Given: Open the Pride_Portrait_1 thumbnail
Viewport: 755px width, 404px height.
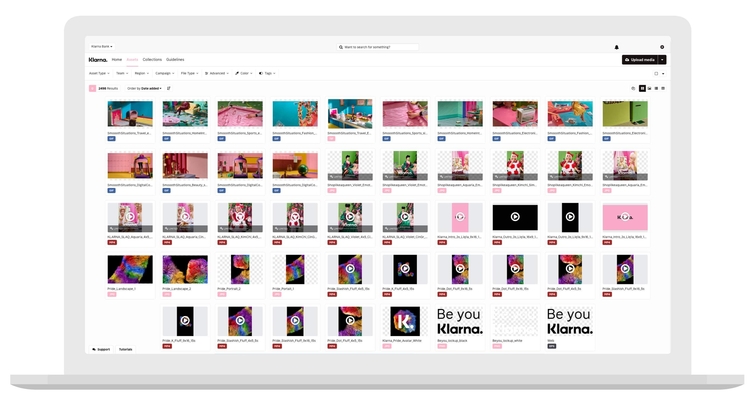Looking at the screenshot, I should tap(295, 269).
